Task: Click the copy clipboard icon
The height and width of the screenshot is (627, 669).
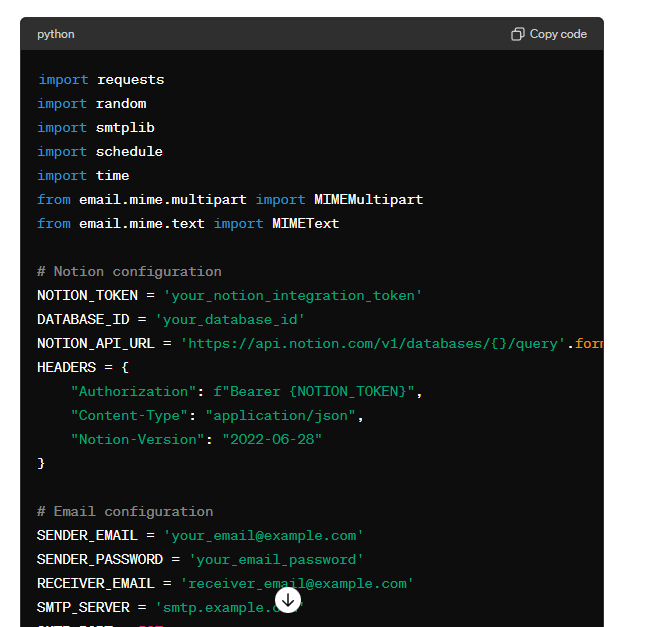Action: [x=518, y=34]
